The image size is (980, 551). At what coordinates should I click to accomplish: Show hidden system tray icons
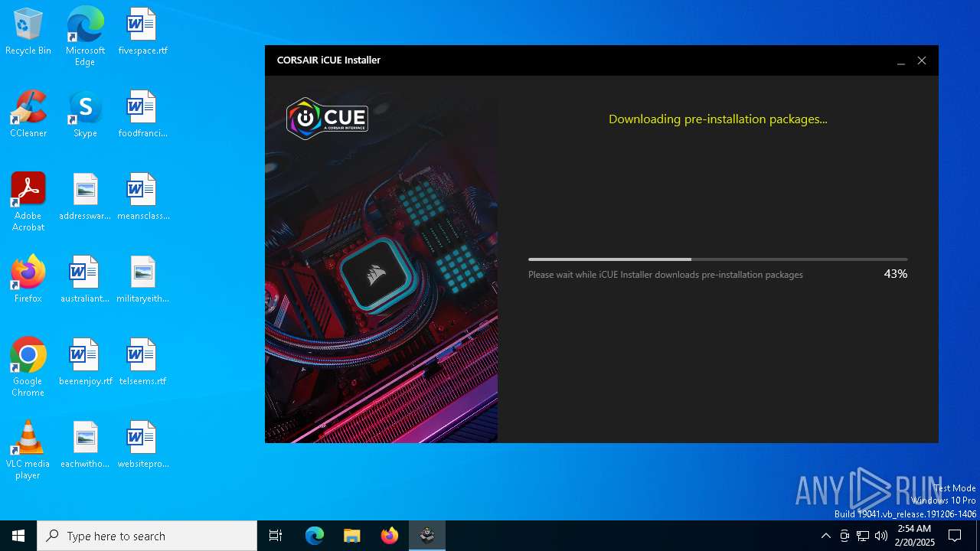tap(825, 536)
